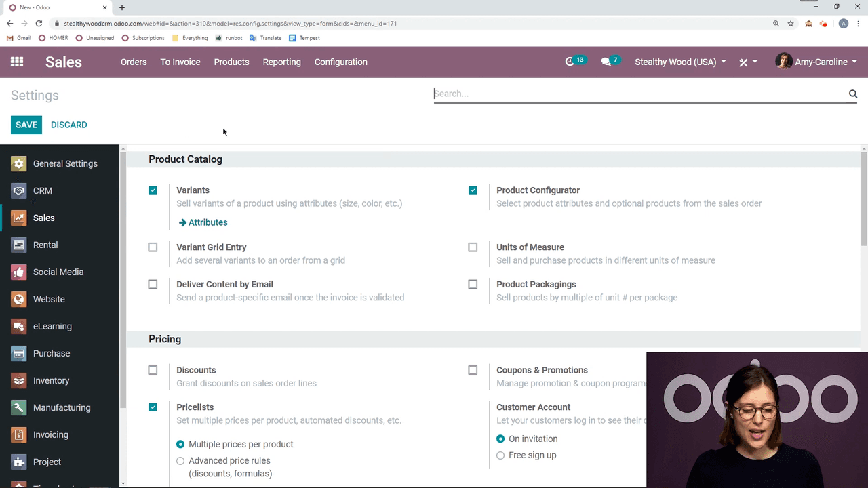
Task: Click the Save button
Action: [26, 125]
